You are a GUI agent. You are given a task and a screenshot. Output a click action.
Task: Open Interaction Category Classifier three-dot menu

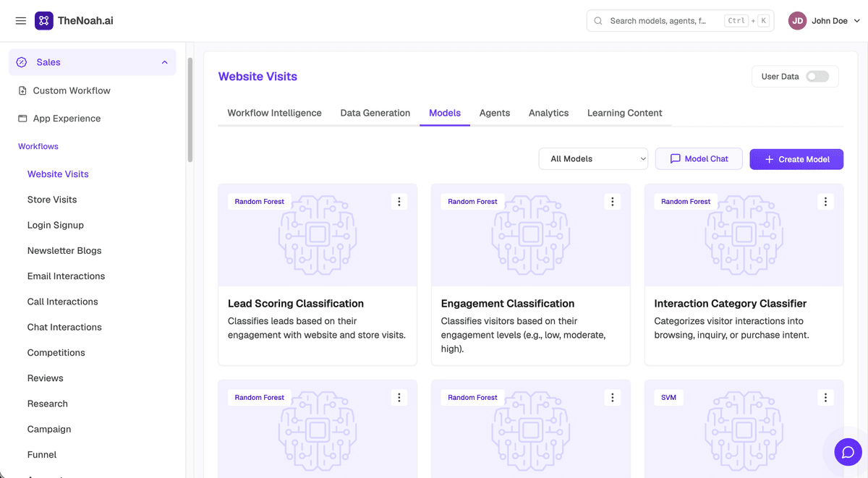(826, 202)
